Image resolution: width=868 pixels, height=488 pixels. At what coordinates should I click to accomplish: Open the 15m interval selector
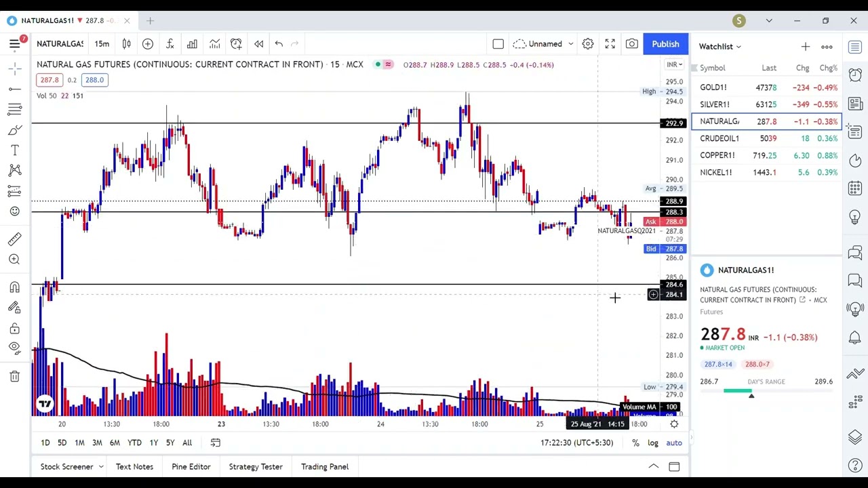[102, 44]
